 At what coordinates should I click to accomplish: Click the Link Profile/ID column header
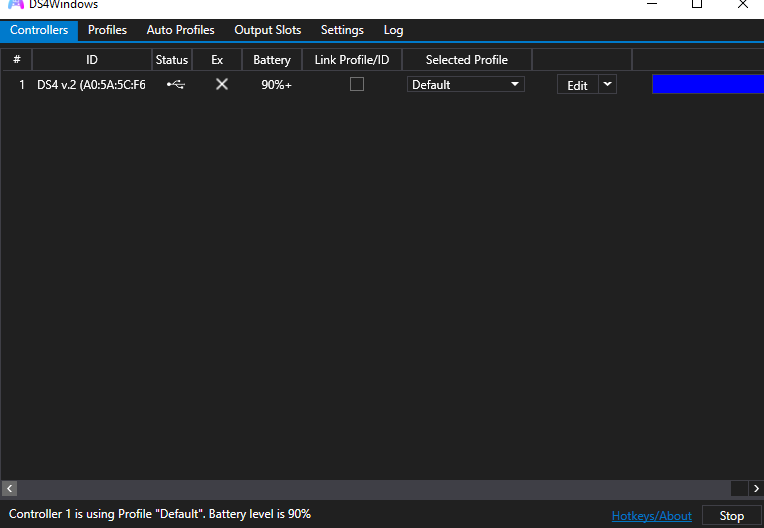pos(352,60)
